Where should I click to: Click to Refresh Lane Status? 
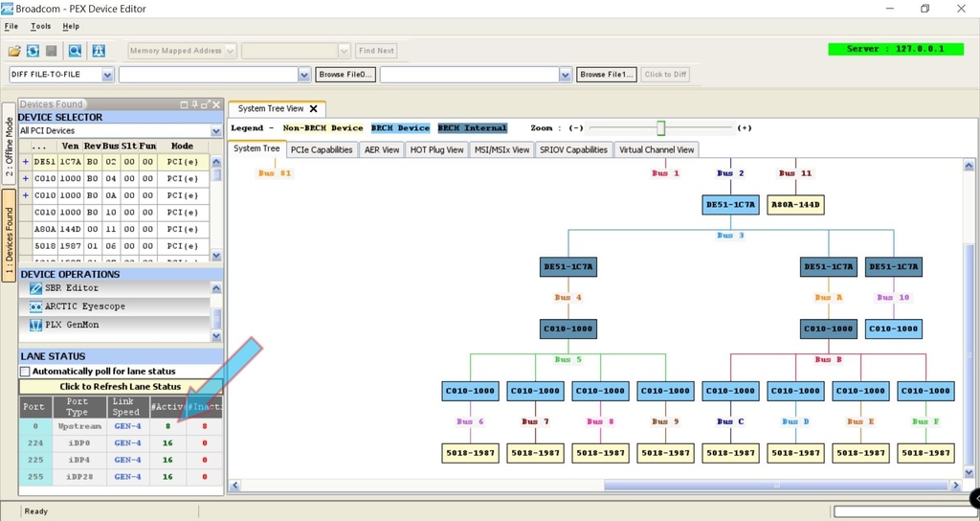click(x=121, y=387)
